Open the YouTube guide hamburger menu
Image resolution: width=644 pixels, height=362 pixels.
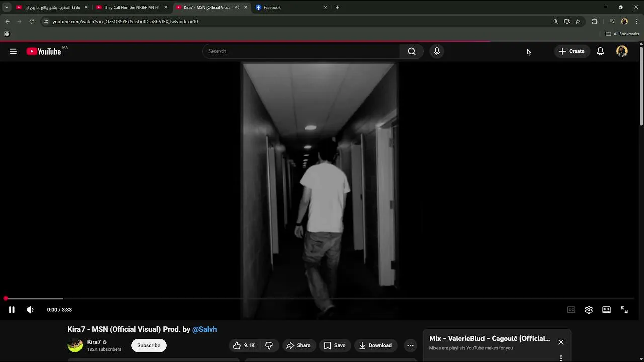click(x=13, y=51)
